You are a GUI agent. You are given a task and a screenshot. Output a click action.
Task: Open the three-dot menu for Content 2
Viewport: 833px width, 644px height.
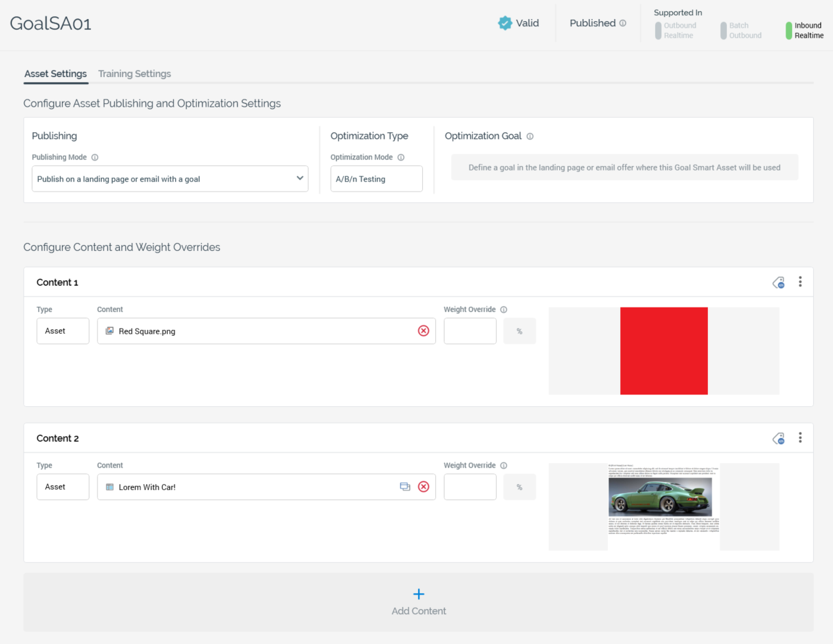coord(800,438)
